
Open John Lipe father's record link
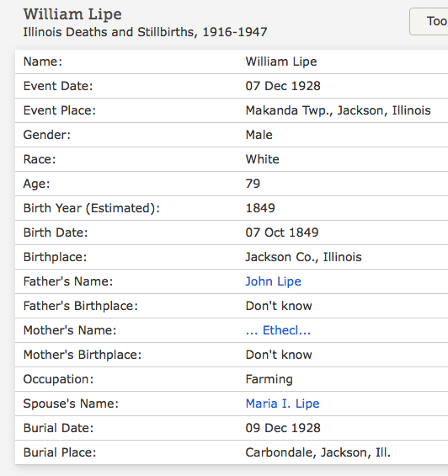pyautogui.click(x=273, y=281)
